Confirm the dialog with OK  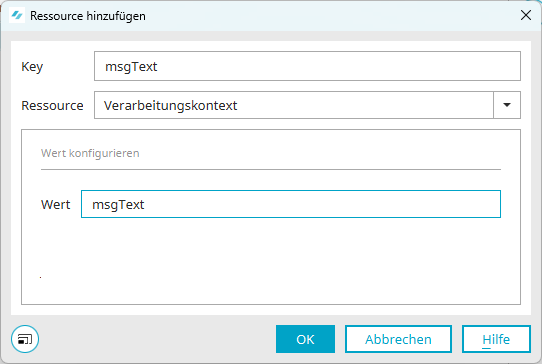coord(305,339)
